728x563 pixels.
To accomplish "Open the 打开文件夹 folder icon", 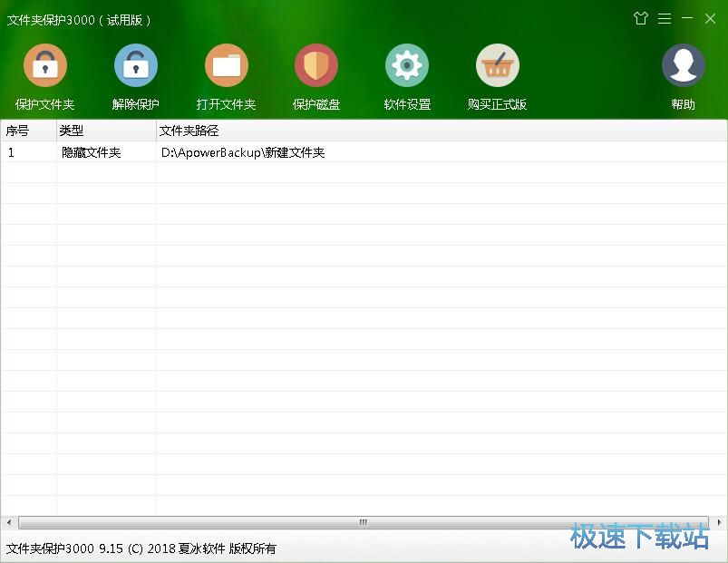I will pos(226,65).
